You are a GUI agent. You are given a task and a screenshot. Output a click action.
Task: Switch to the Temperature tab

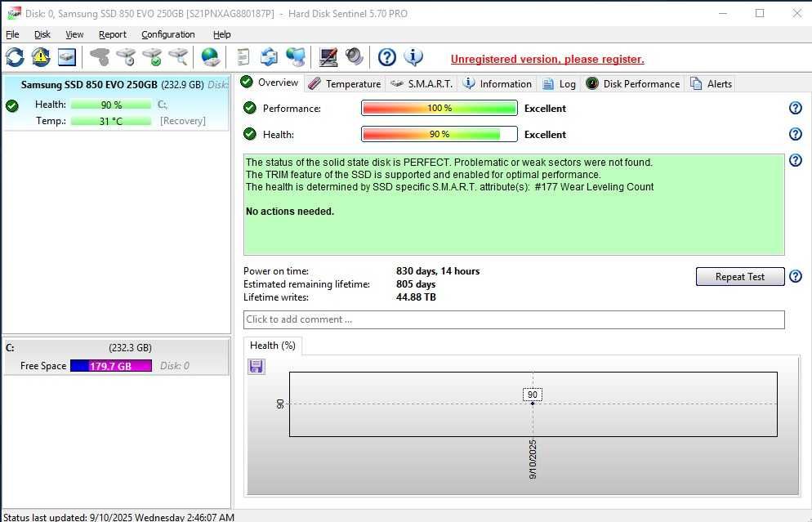(x=345, y=84)
